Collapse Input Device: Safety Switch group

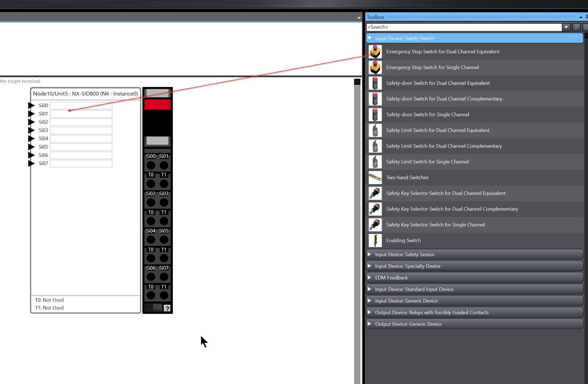click(370, 38)
